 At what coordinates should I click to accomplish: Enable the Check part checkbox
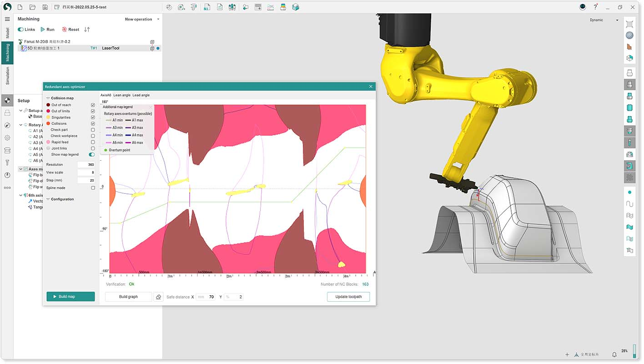tap(93, 129)
